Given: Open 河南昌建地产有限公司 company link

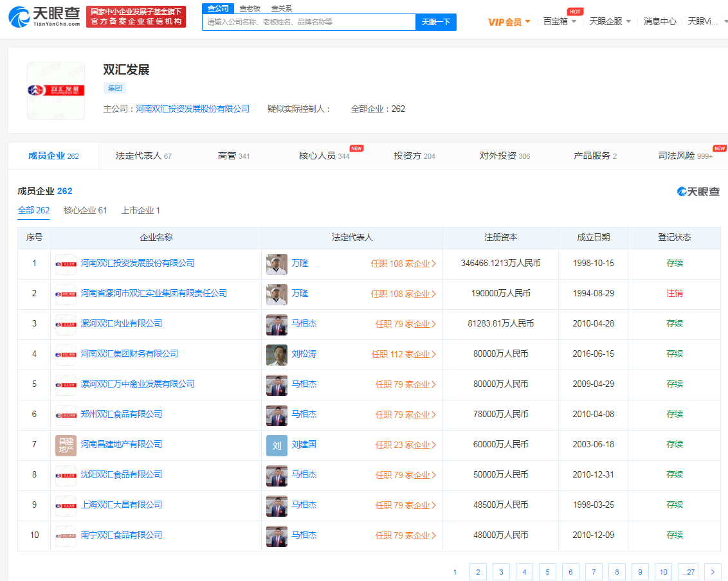Looking at the screenshot, I should tap(121, 444).
